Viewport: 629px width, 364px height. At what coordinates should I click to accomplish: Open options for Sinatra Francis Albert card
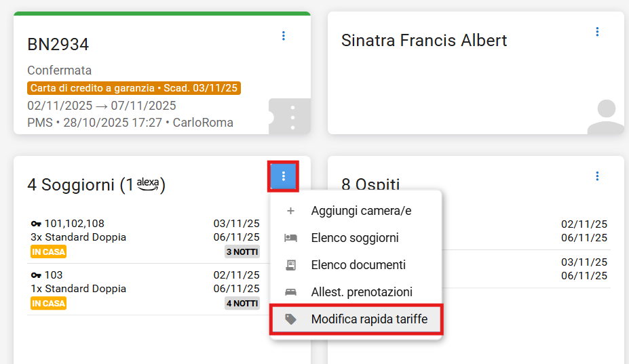(x=597, y=32)
